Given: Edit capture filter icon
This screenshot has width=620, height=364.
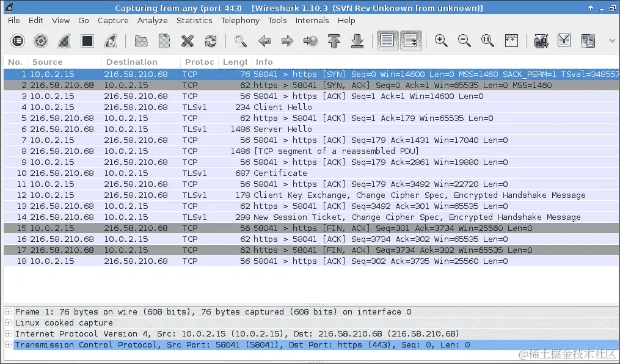Looking at the screenshot, I should click(541, 41).
